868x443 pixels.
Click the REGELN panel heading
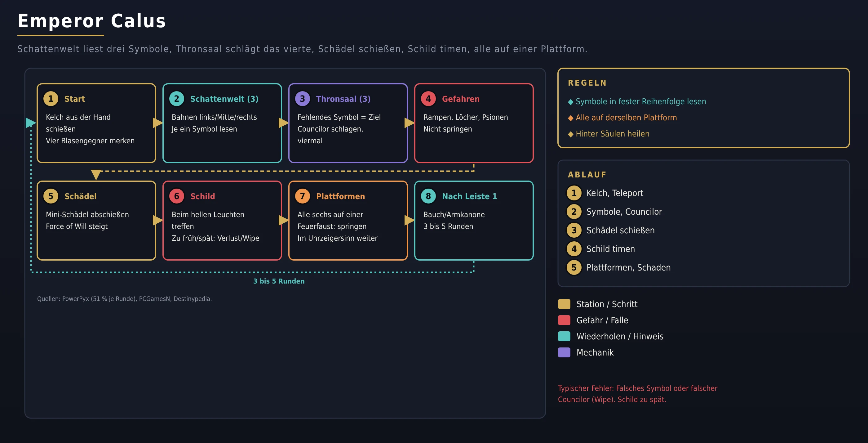tap(587, 83)
